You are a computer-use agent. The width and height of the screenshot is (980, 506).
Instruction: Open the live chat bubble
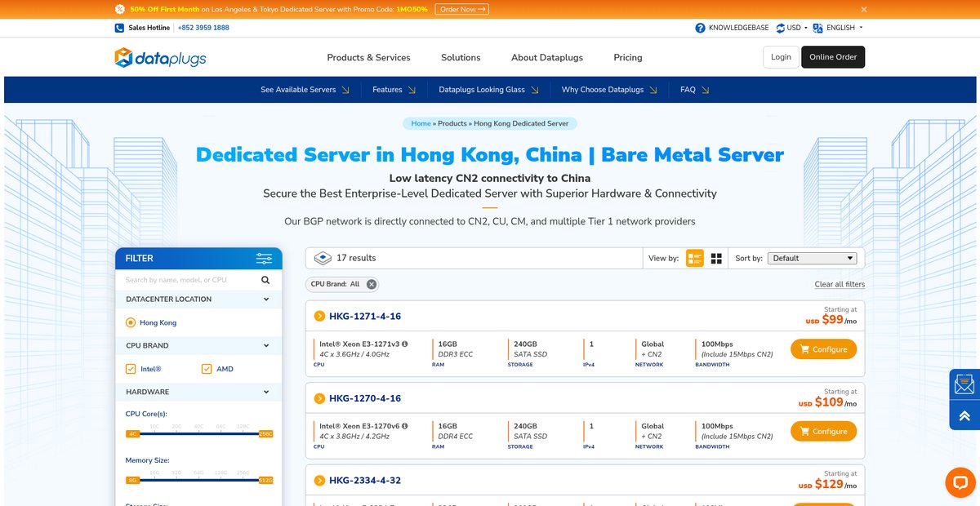pos(960,482)
